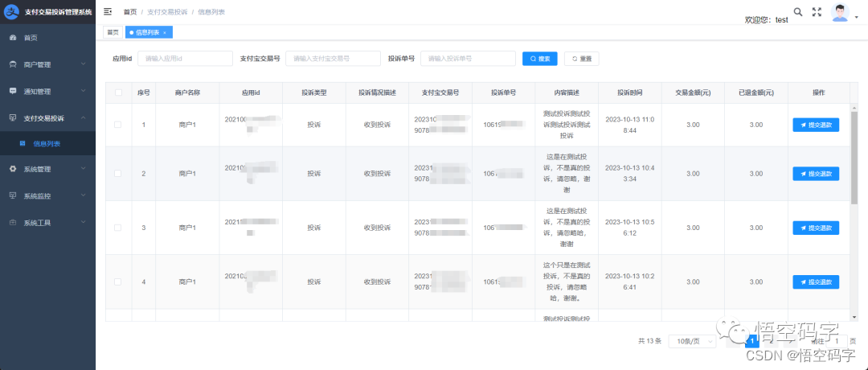Viewport: 868px width, 370px height.
Task: Check the checkbox for row 1
Action: (117, 125)
